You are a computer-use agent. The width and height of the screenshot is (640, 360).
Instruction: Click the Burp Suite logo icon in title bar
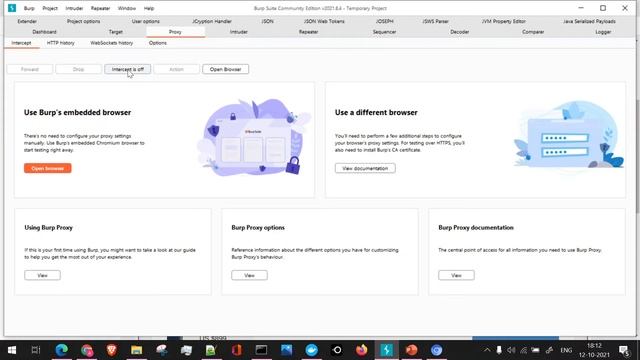12,8
